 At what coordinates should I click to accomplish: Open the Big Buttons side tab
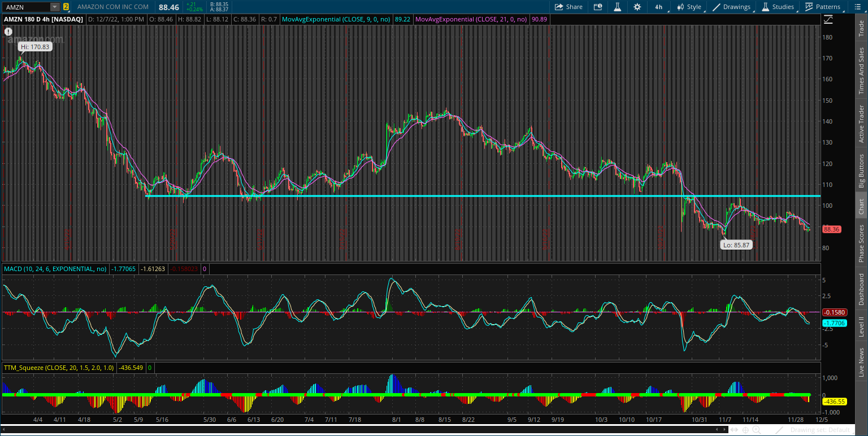pyautogui.click(x=861, y=171)
